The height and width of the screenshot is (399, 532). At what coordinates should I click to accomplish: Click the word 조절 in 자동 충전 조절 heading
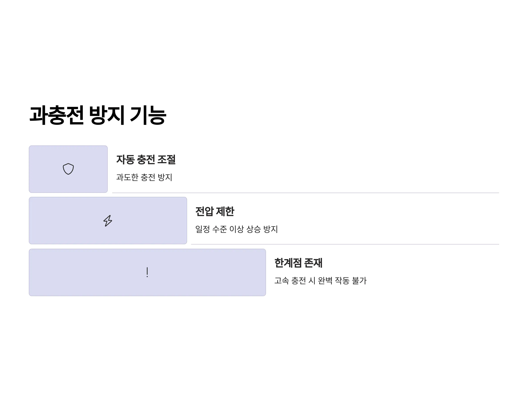tap(166, 159)
